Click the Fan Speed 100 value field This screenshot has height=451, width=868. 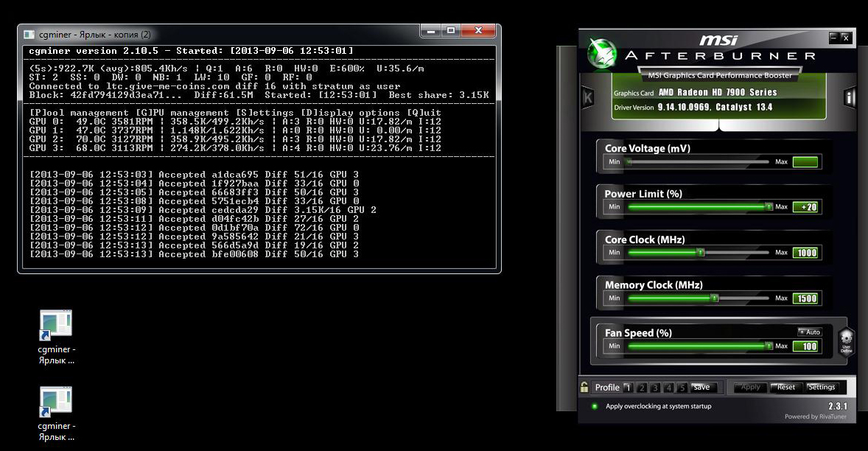[805, 346]
